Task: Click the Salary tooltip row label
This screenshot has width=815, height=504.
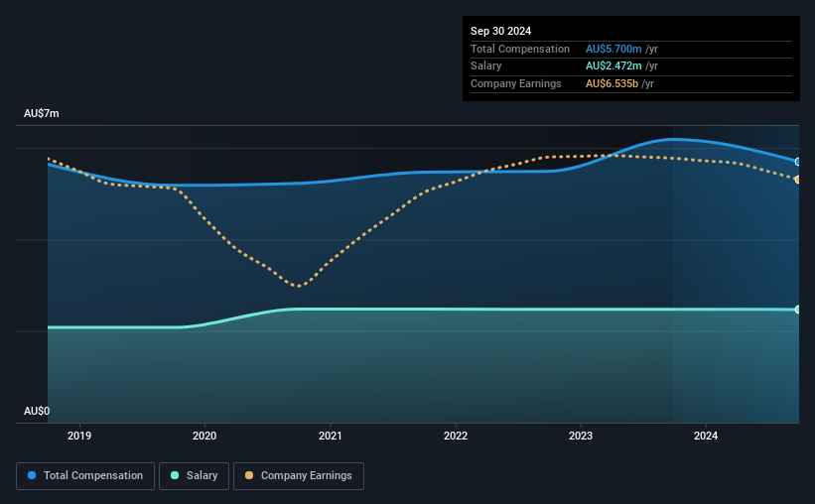Action: click(x=486, y=66)
